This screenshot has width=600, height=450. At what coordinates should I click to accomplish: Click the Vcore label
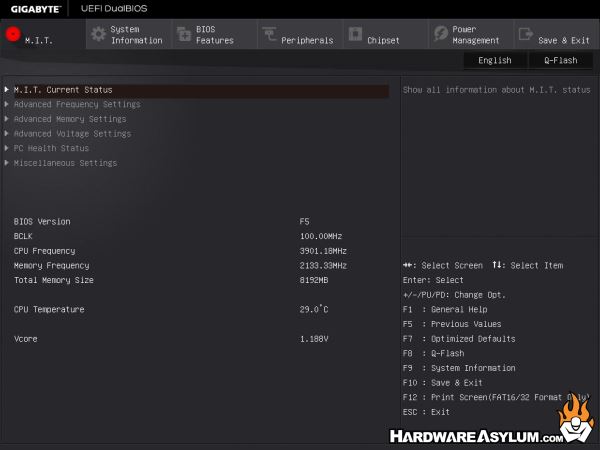[x=26, y=339]
